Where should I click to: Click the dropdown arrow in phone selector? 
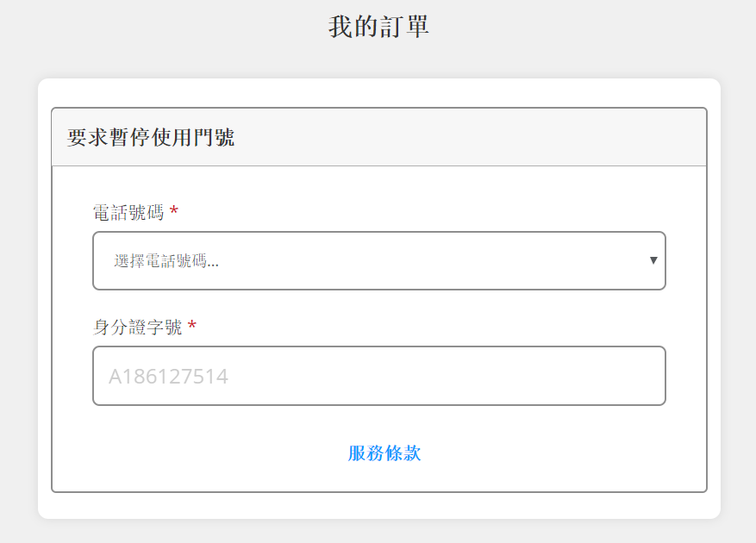pos(653,260)
